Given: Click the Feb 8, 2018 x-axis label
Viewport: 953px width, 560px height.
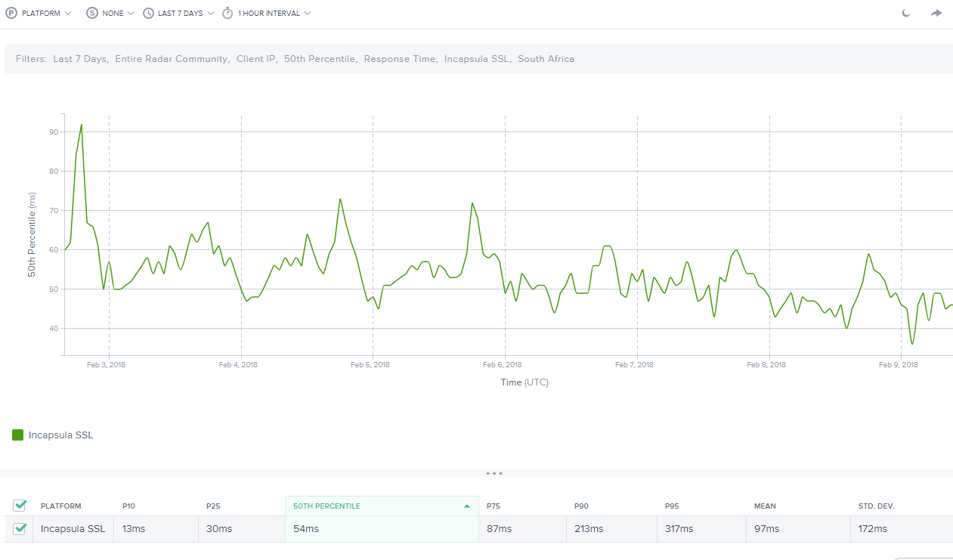Looking at the screenshot, I should point(766,365).
